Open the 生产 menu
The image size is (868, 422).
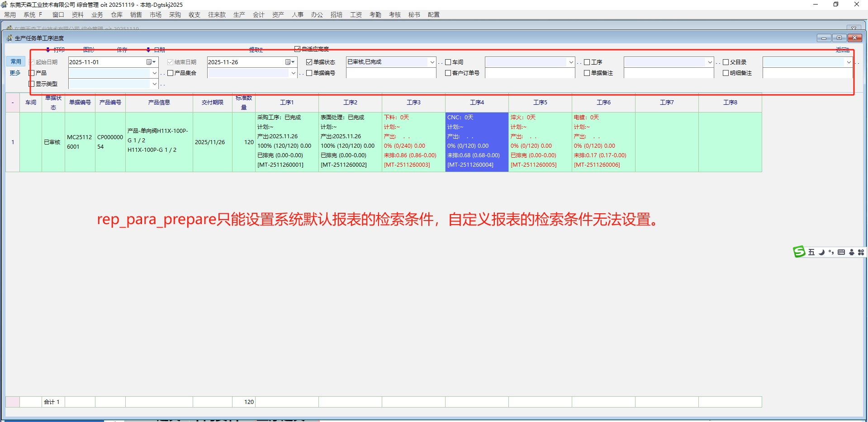(239, 14)
